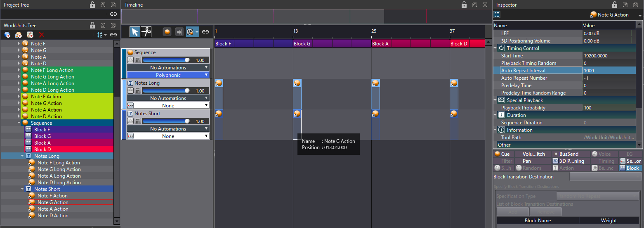Collapse the Sequence cue in WorkUnits Tree
644x228 pixels.
click(19, 123)
